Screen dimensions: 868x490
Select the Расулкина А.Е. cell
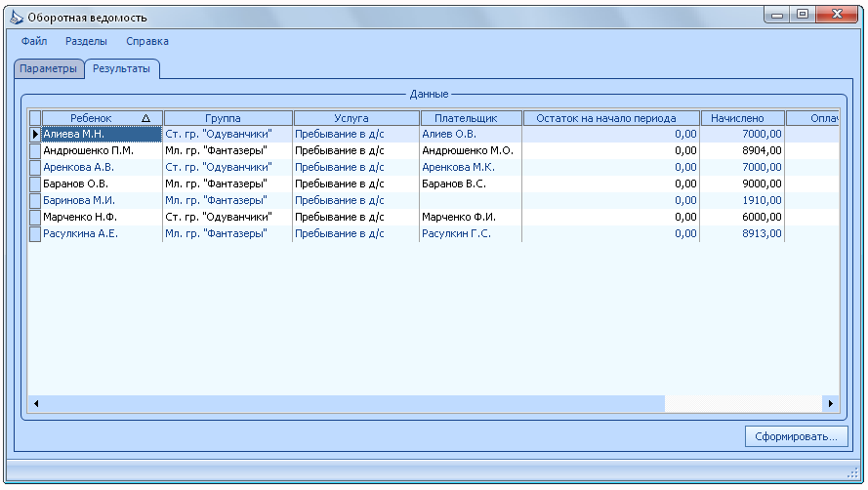point(102,233)
